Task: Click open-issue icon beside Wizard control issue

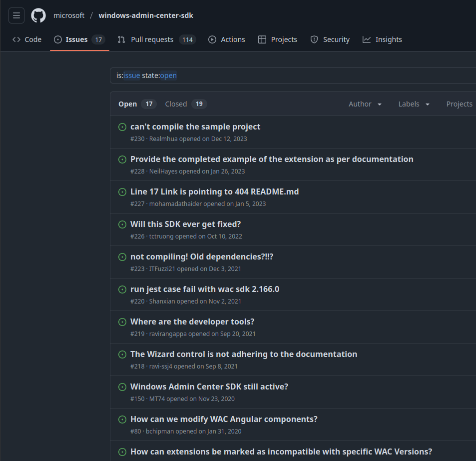Action: (x=122, y=354)
